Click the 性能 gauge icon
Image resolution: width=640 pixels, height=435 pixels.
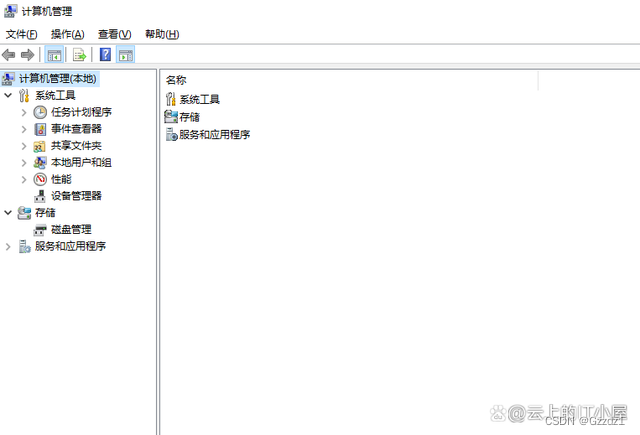point(40,179)
